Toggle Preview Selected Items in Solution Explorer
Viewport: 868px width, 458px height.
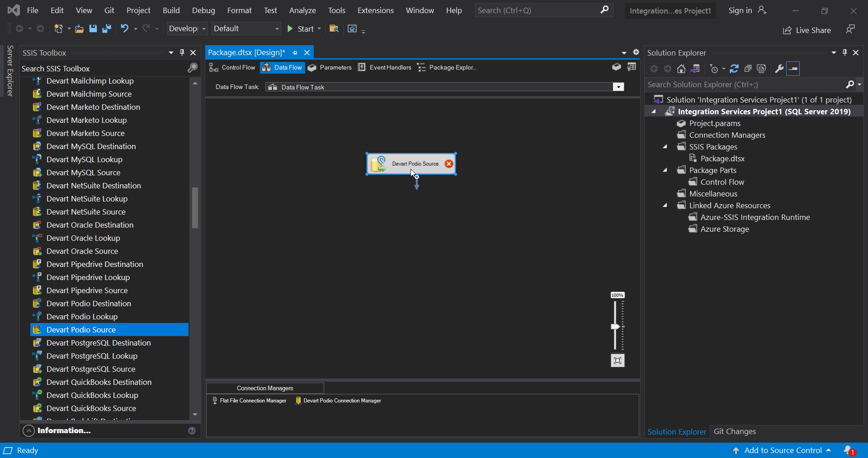click(793, 69)
